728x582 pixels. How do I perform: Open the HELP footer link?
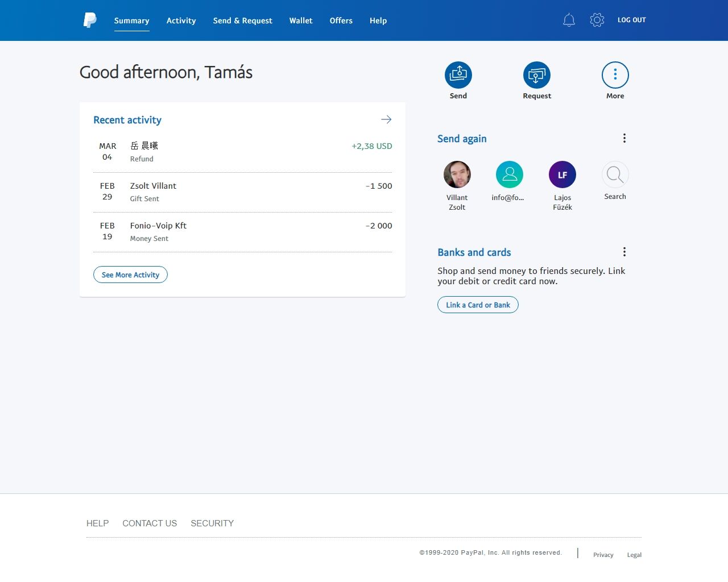(97, 523)
